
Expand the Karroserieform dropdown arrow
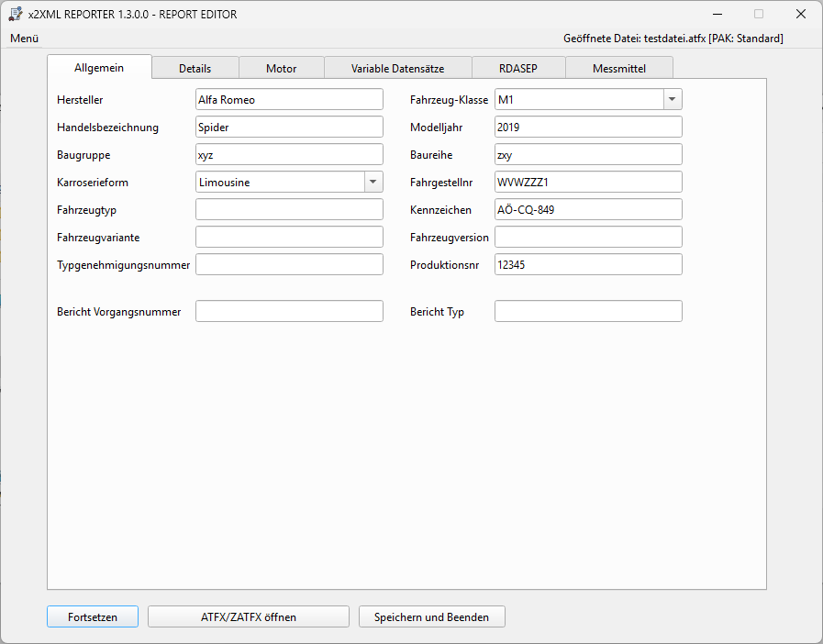pos(373,182)
